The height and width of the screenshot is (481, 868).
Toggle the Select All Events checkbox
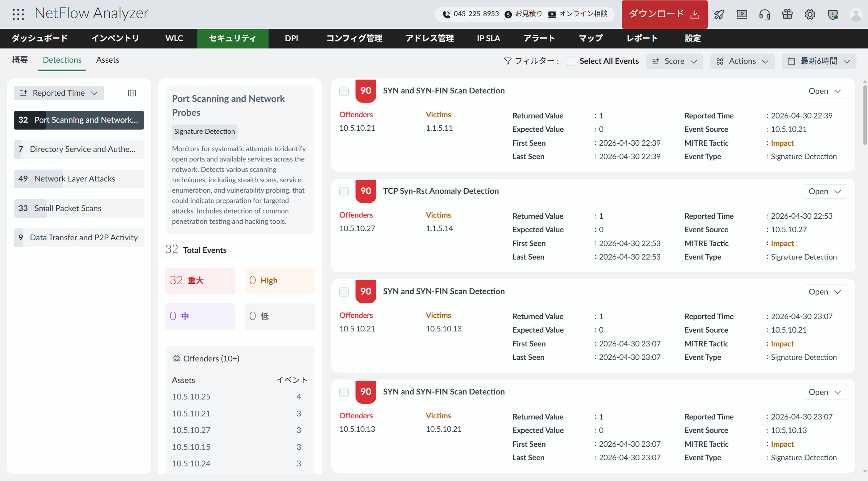click(x=571, y=62)
